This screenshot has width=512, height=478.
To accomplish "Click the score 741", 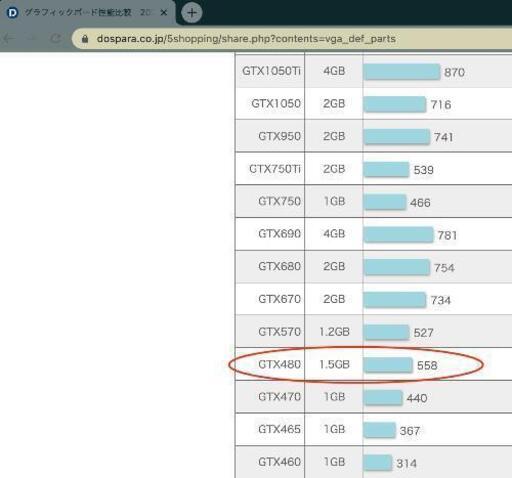I will [x=444, y=137].
